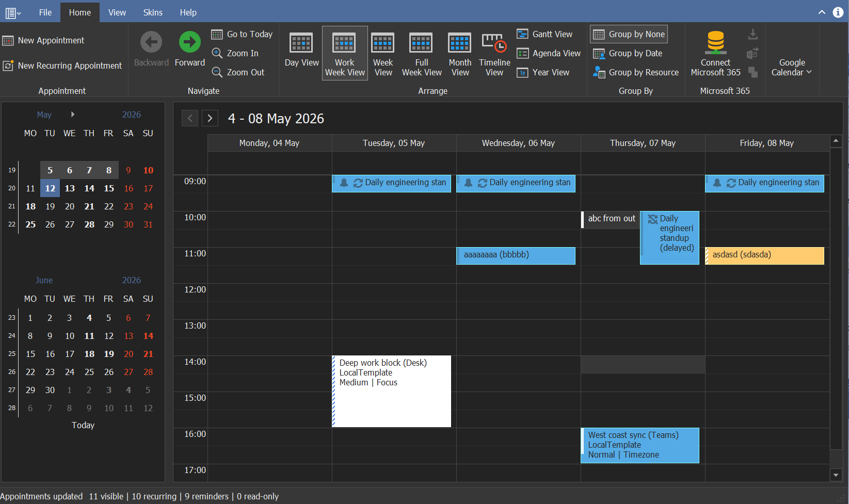Open the Deep work block appointment
The image size is (849, 504).
coord(391,391)
